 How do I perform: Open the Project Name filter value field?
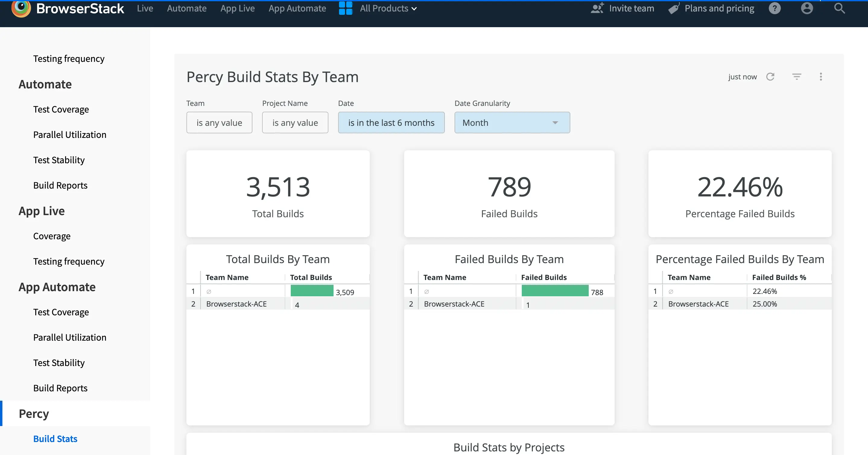pos(295,123)
